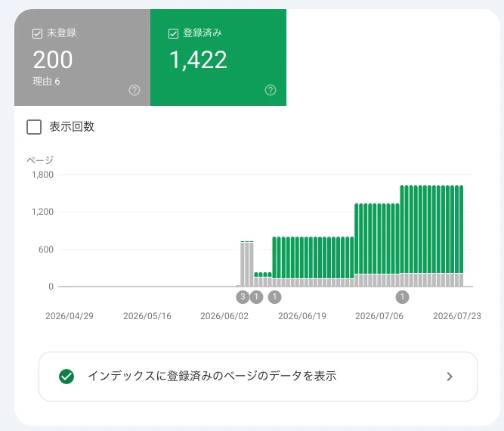
Task: Click the 1,422 value in 登録済み card
Action: pyautogui.click(x=198, y=60)
